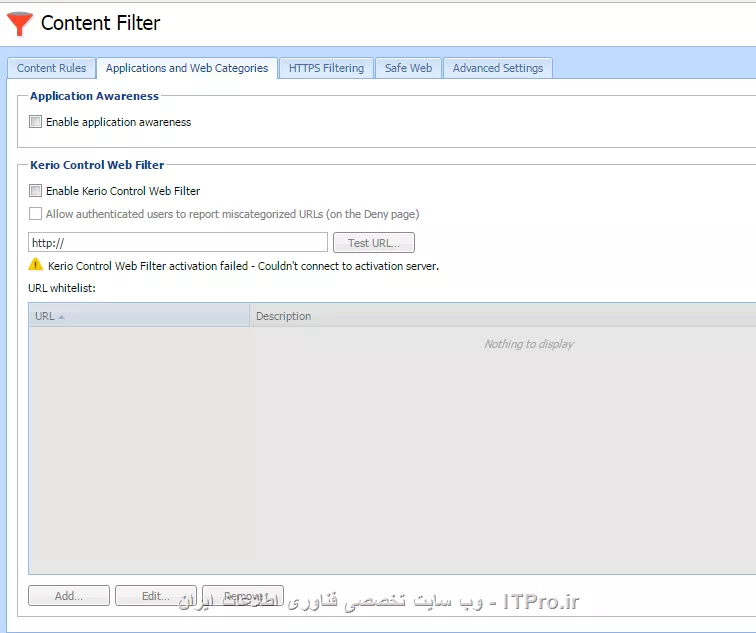Open the Advanced Settings tab
The image size is (756, 633).
[x=498, y=68]
